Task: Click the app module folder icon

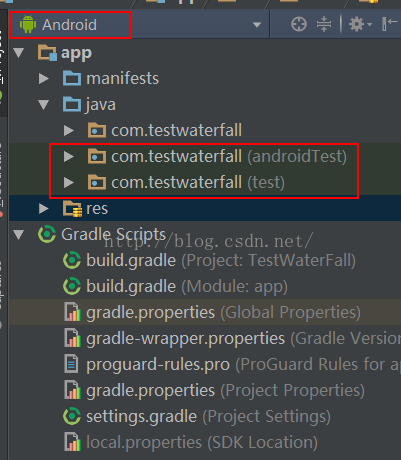Action: [47, 53]
